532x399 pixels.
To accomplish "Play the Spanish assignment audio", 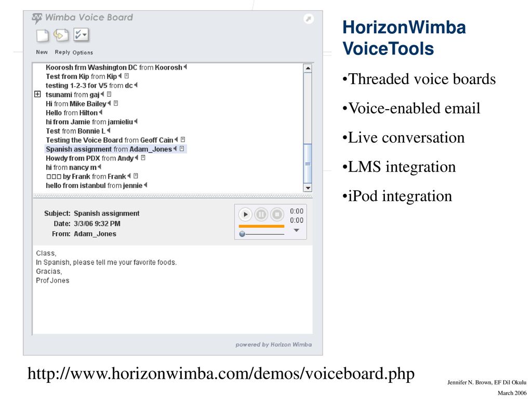I will click(x=245, y=215).
